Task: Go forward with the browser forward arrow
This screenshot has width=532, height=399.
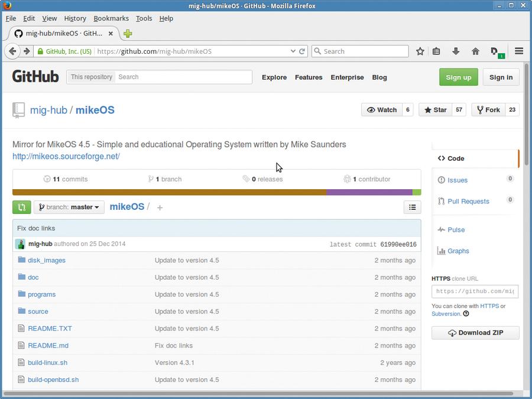Action: [27, 51]
